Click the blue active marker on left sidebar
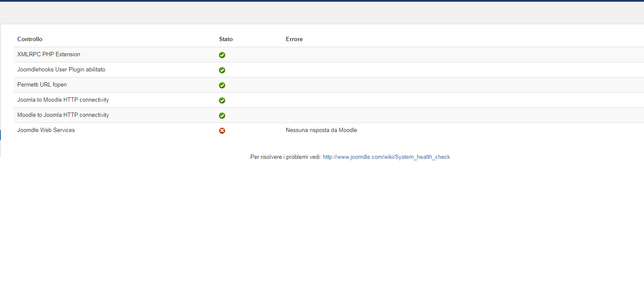 (x=0, y=135)
